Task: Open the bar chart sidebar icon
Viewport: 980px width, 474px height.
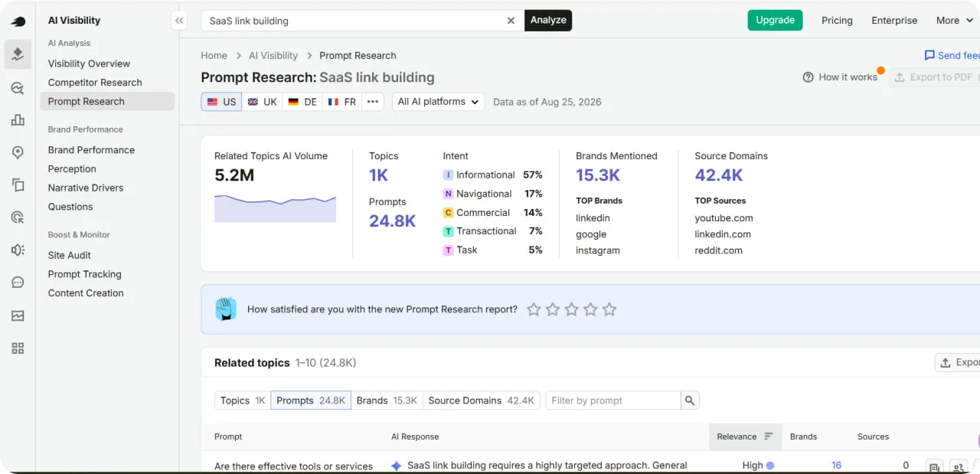Action: [x=18, y=120]
